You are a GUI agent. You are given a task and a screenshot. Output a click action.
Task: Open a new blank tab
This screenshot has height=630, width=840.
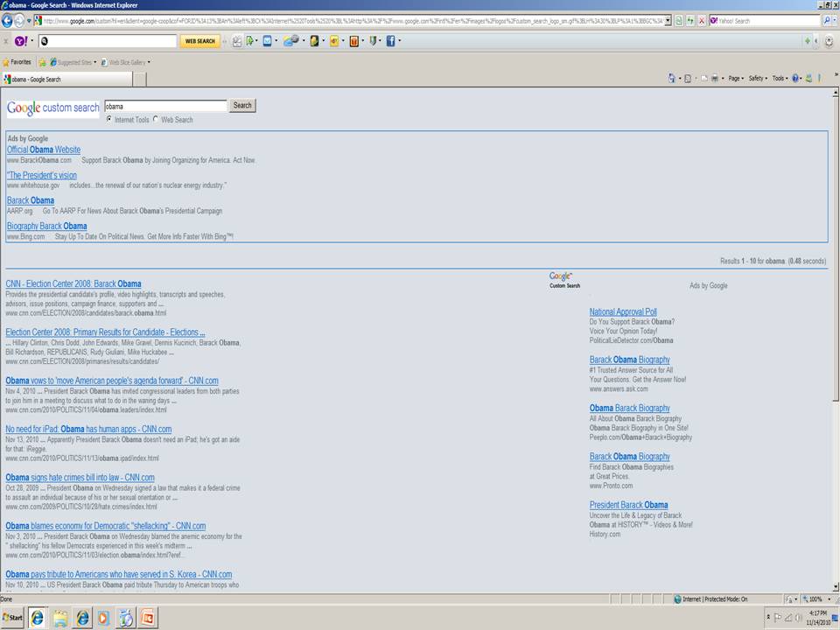[139, 80]
